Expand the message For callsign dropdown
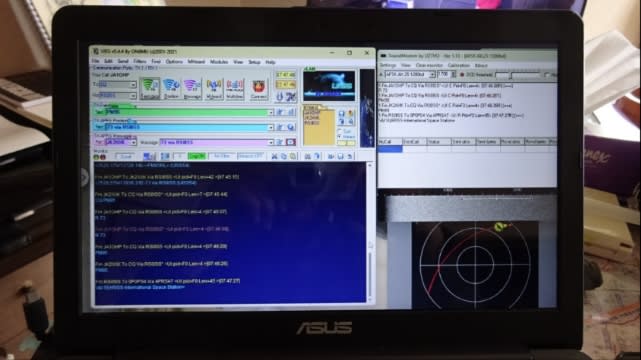The height and width of the screenshot is (360, 641). pos(133,143)
